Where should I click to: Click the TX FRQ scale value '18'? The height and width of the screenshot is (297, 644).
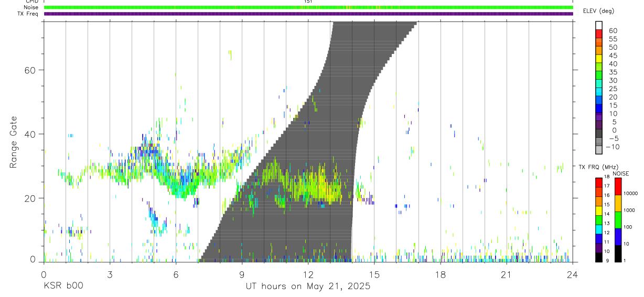tap(606, 177)
